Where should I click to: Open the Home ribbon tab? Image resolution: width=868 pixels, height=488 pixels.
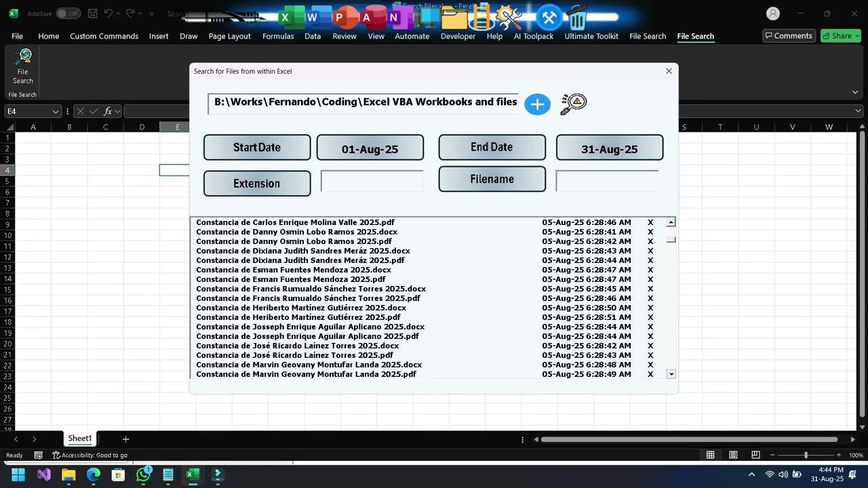click(x=48, y=36)
